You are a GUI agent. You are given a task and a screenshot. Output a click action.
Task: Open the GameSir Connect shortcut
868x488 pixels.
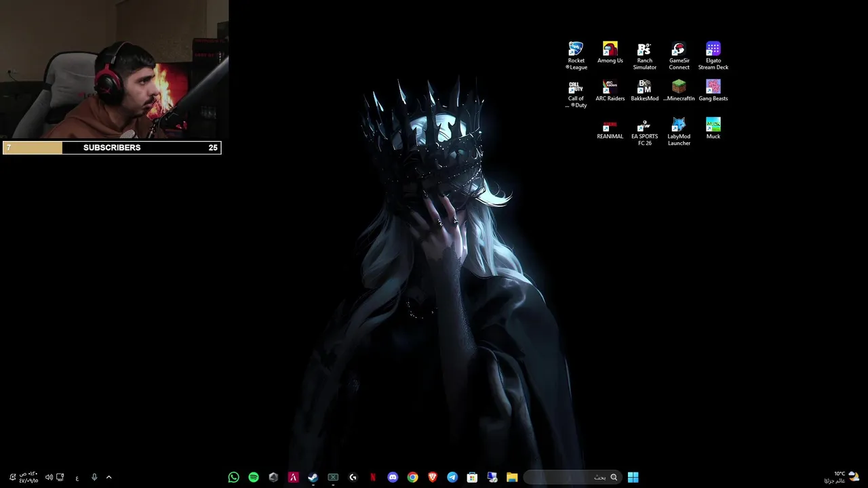tap(679, 56)
